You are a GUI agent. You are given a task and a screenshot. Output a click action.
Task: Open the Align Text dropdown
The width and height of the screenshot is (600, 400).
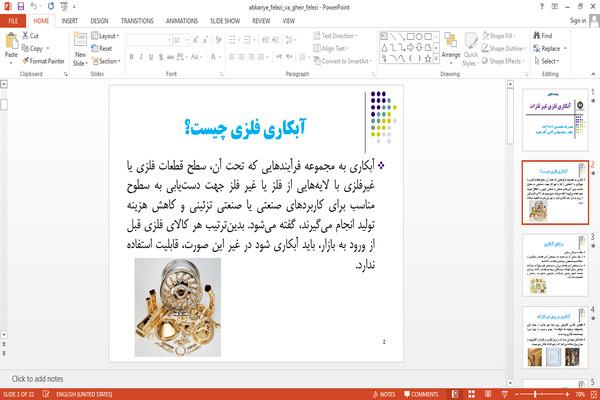tap(331, 48)
